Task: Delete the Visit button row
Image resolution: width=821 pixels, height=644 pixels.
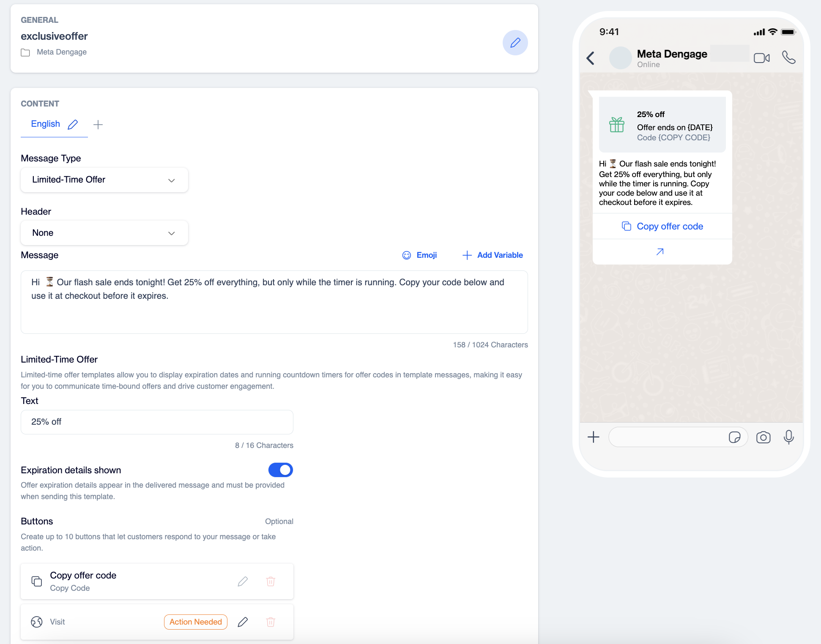Action: (x=271, y=622)
